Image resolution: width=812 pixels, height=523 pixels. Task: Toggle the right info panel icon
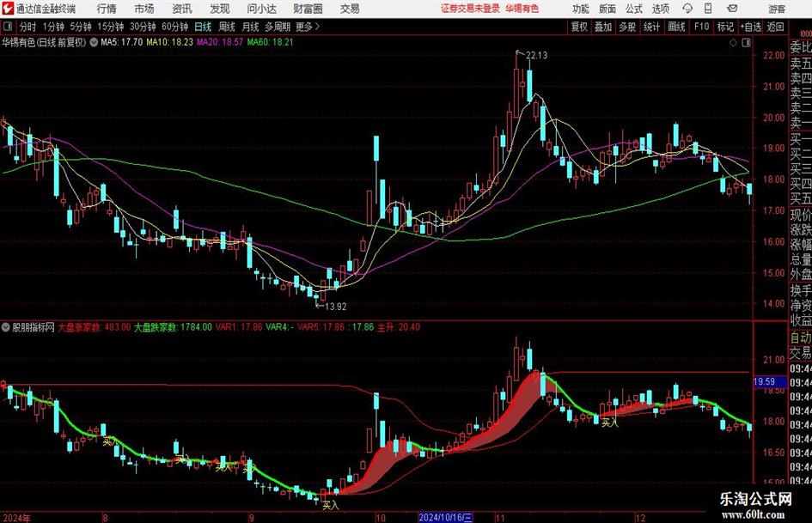(746, 43)
